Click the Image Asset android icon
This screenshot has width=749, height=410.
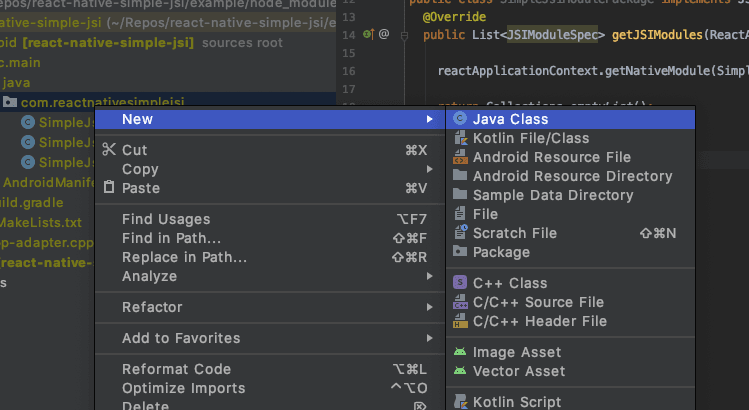tap(460, 352)
